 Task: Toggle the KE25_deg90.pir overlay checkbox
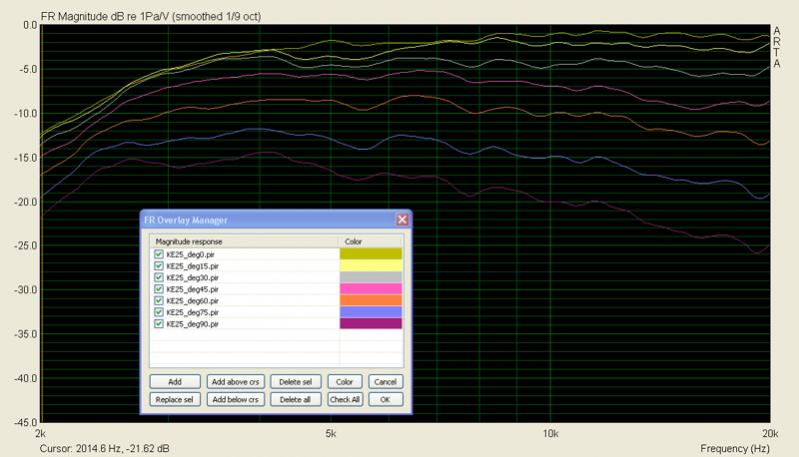(159, 324)
